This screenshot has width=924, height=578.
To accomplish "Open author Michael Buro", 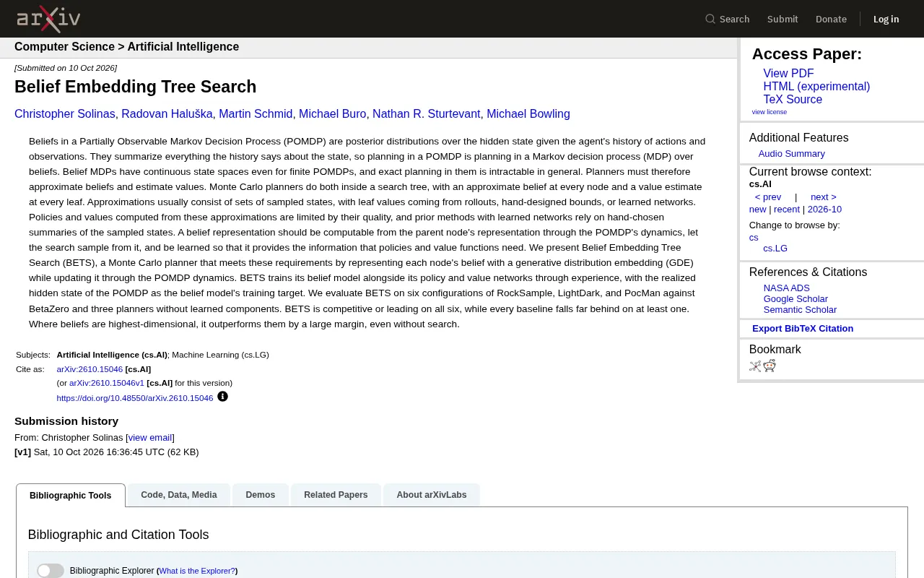I will pos(333,114).
